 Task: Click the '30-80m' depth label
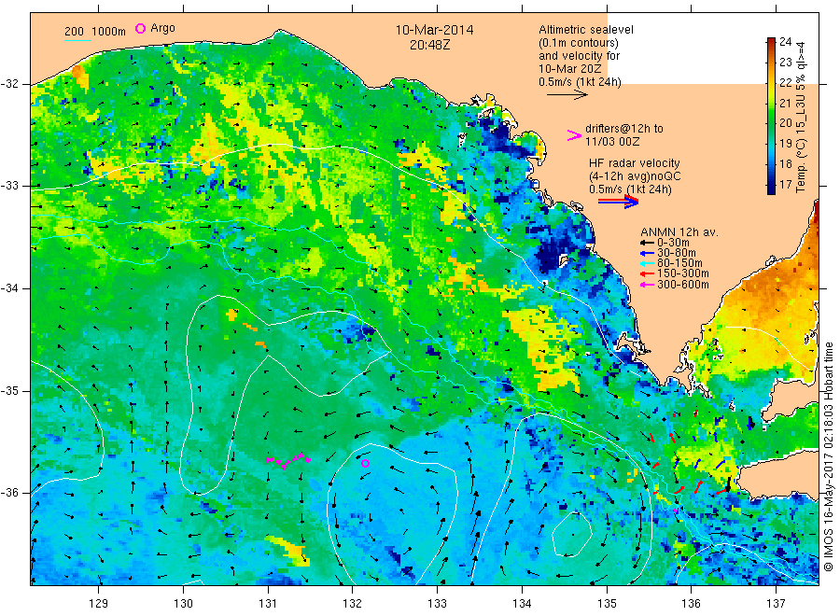click(677, 253)
